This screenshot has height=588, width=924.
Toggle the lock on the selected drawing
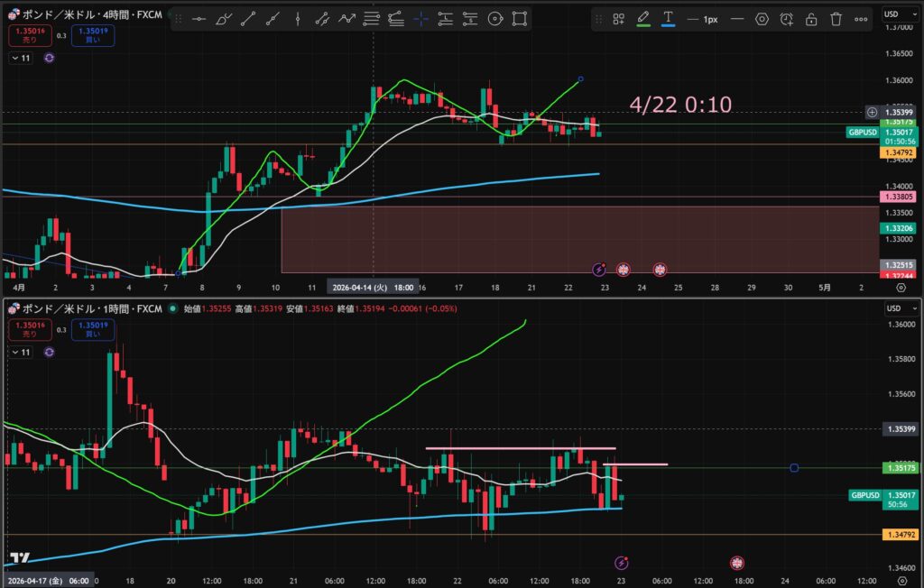point(811,19)
